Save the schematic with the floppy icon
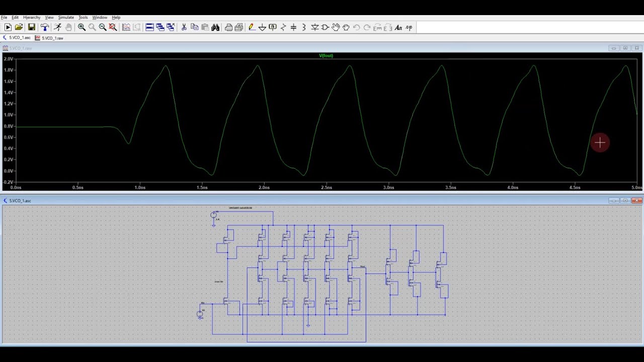Screen dimensions: 644x362 [31, 27]
